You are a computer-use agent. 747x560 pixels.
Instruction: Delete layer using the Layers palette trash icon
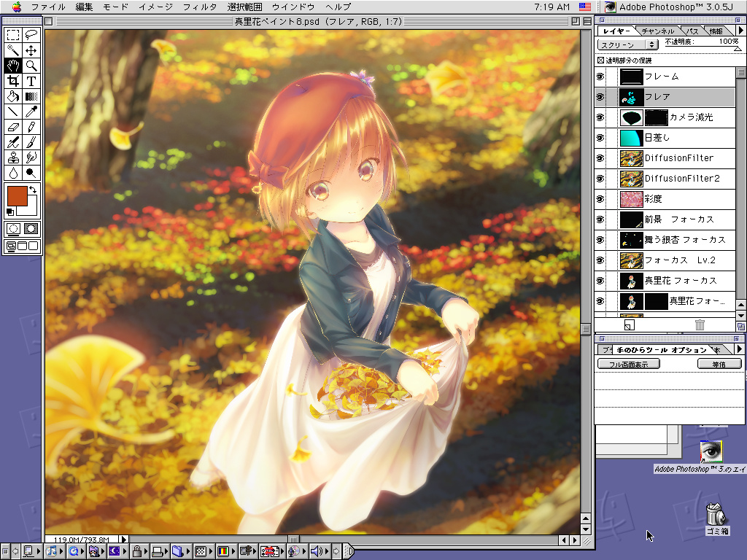point(700,325)
